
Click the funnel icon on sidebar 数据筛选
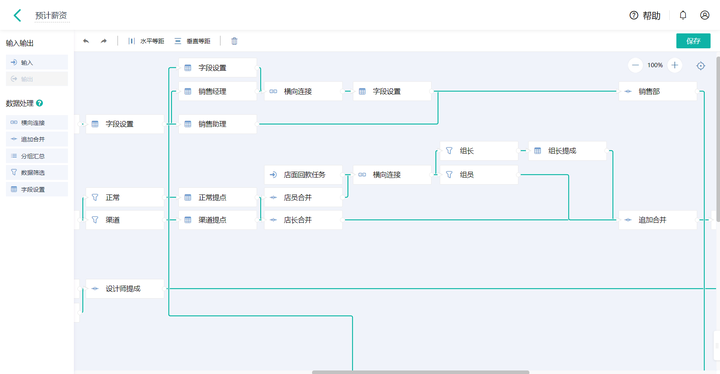pyautogui.click(x=14, y=172)
